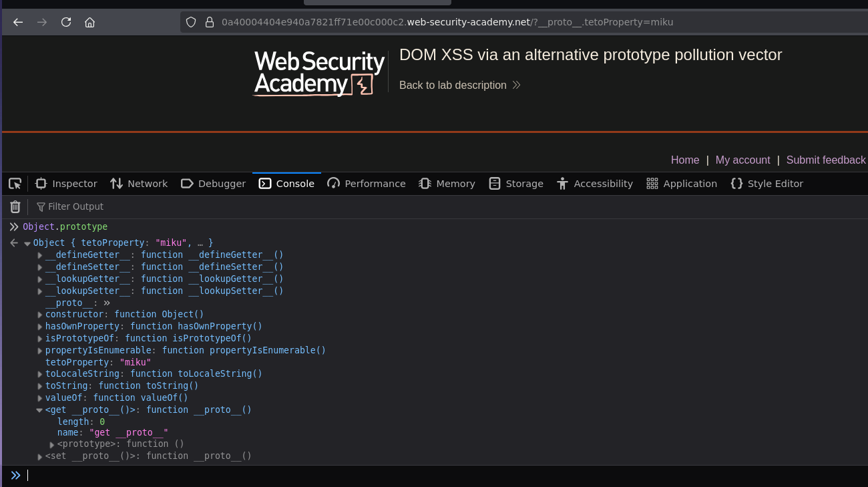The width and height of the screenshot is (868, 487).
Task: Expand the propertyIsEnumerable function entry
Action: (x=40, y=351)
